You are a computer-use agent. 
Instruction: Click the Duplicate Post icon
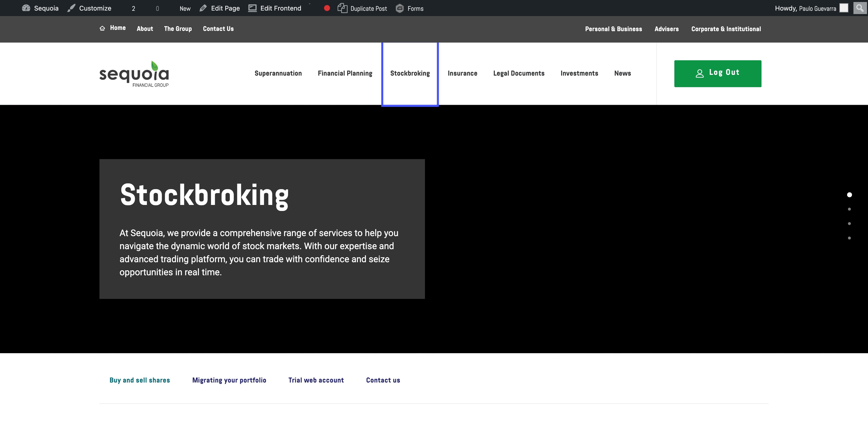coord(342,8)
